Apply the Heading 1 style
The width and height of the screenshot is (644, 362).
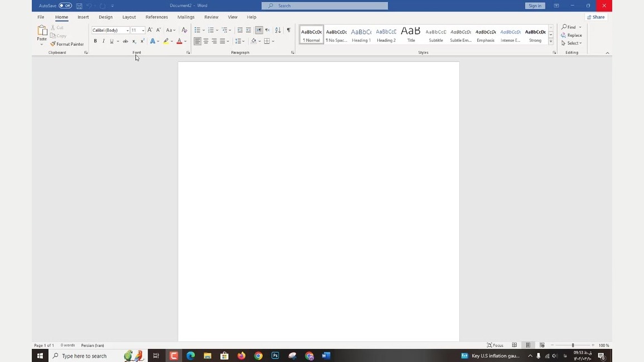click(361, 35)
